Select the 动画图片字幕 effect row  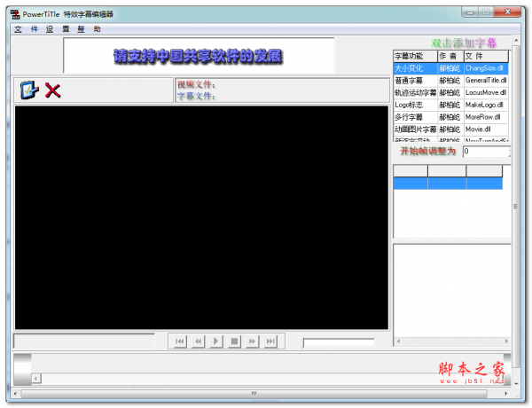coord(451,129)
